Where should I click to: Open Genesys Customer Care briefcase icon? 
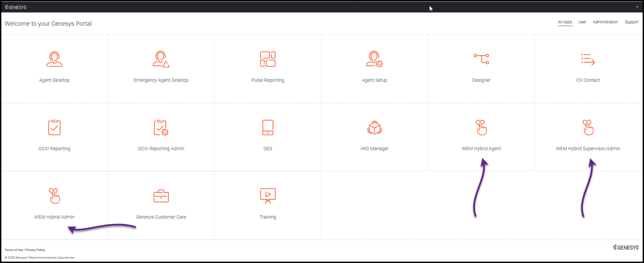(161, 196)
